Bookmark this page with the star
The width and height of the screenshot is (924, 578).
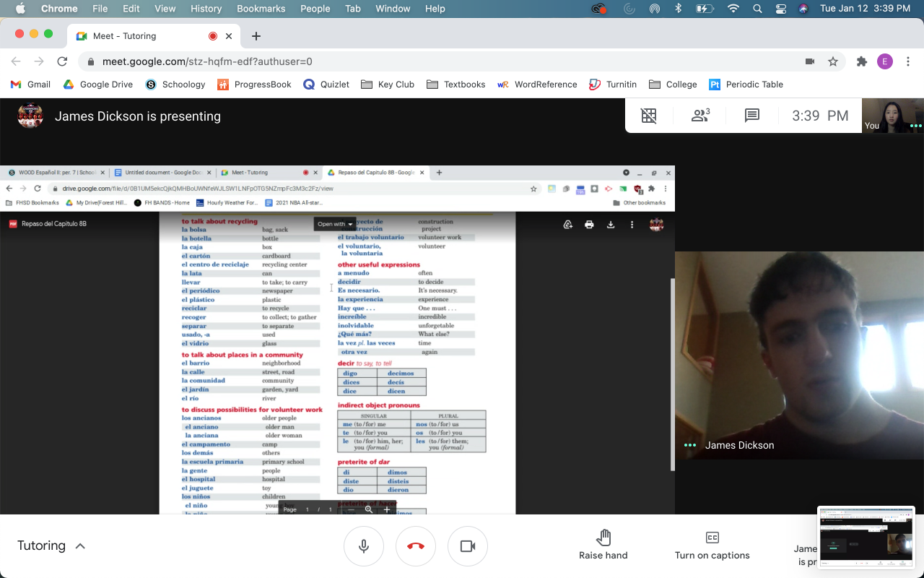(x=833, y=61)
